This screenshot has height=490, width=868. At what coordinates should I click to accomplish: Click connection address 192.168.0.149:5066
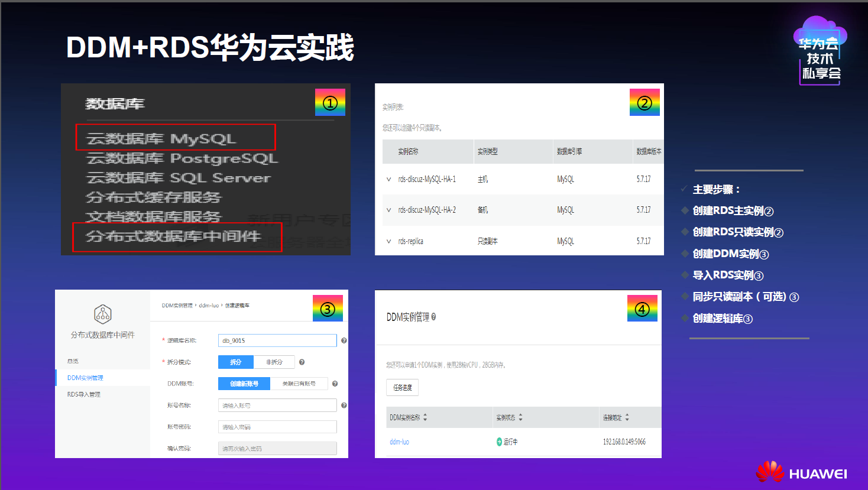click(x=624, y=442)
